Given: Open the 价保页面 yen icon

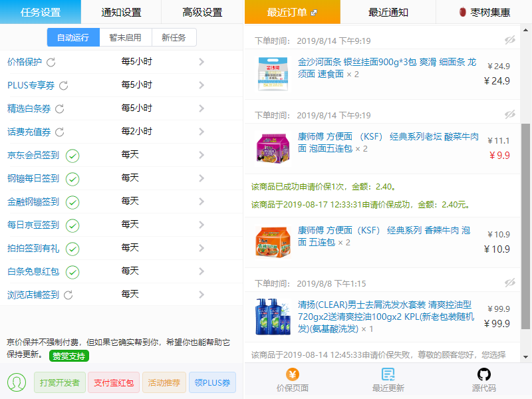Looking at the screenshot, I should [x=292, y=375].
